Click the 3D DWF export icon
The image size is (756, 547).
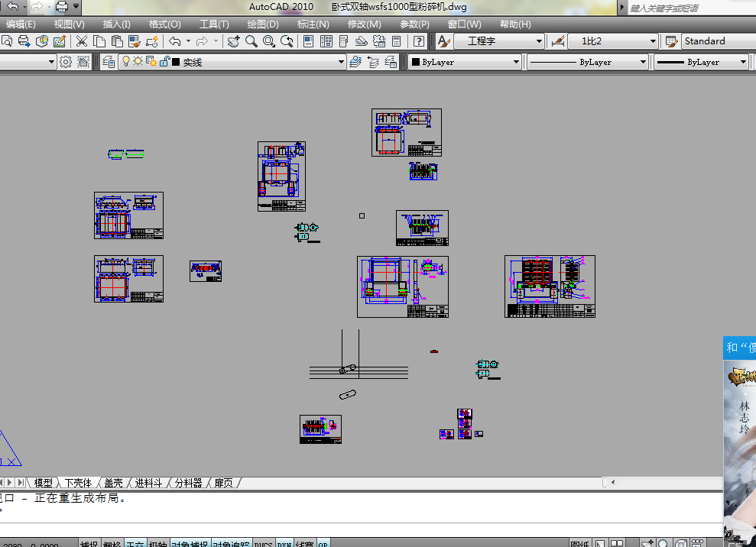[x=42, y=41]
